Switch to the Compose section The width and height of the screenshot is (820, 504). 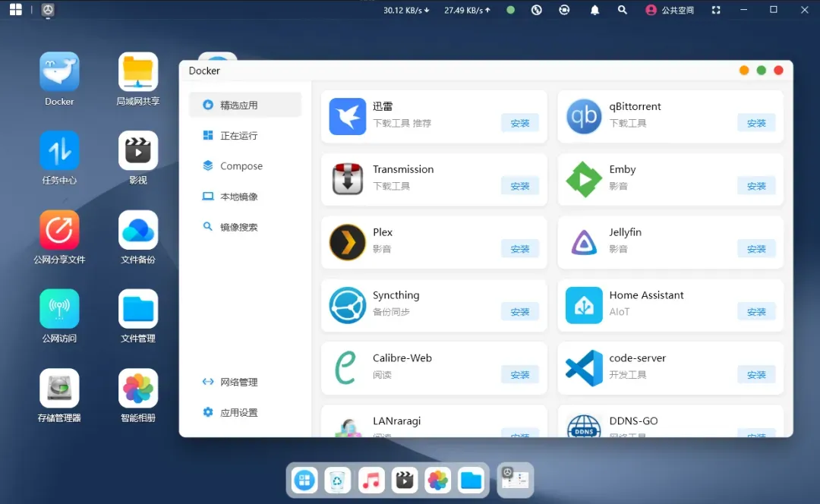[x=241, y=166]
